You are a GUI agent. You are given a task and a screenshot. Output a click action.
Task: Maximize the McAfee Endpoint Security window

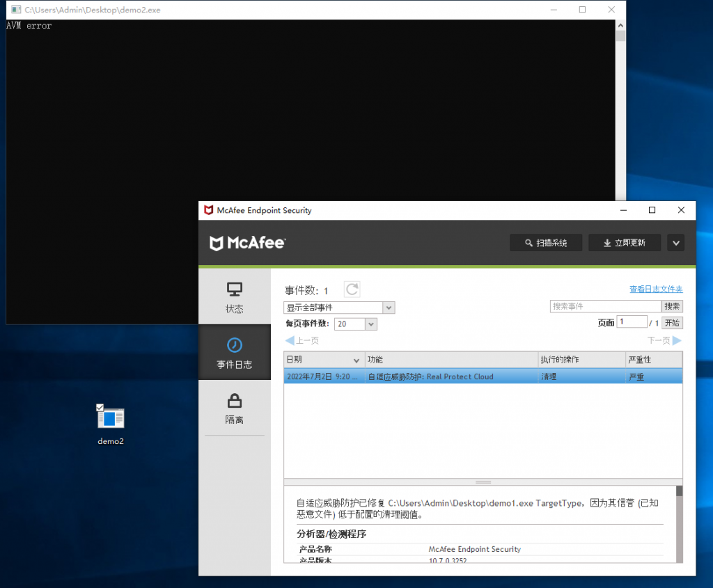tap(652, 210)
